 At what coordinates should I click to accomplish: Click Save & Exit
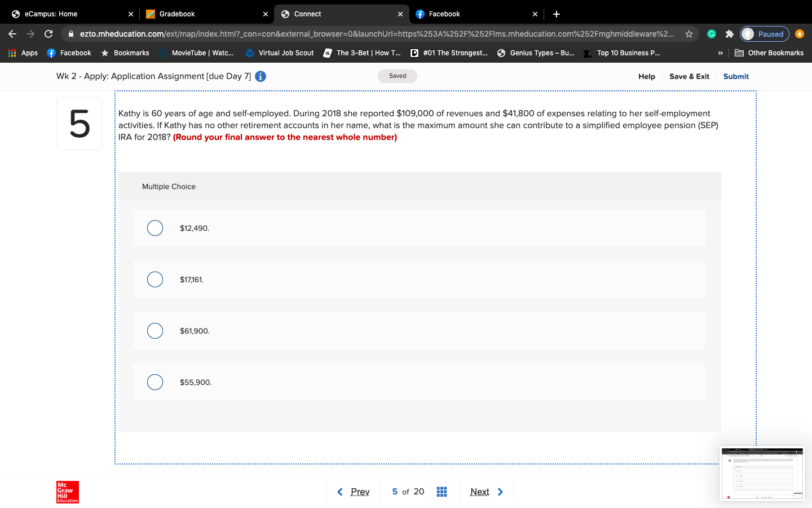click(x=689, y=76)
